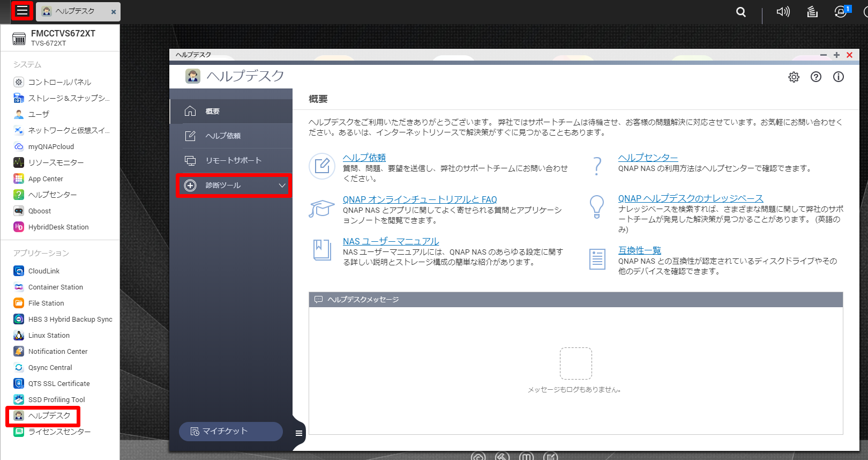868x460 pixels.
Task: Open the main hamburger menu
Action: 22,11
